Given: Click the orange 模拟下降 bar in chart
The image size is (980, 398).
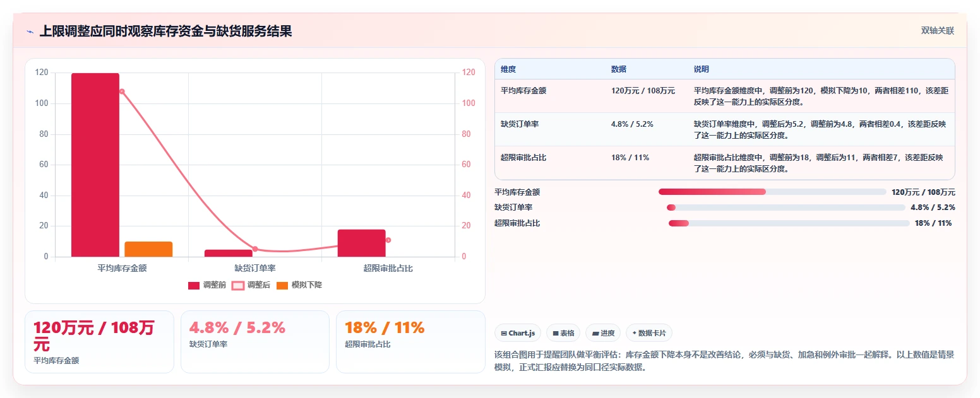Looking at the screenshot, I should pos(148,249).
